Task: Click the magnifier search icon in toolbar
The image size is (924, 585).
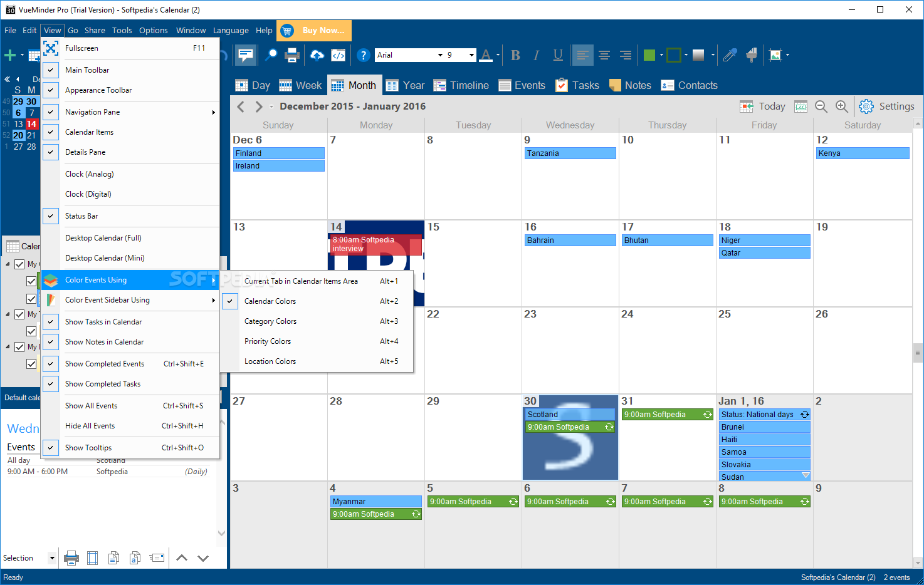Action: tap(271, 55)
